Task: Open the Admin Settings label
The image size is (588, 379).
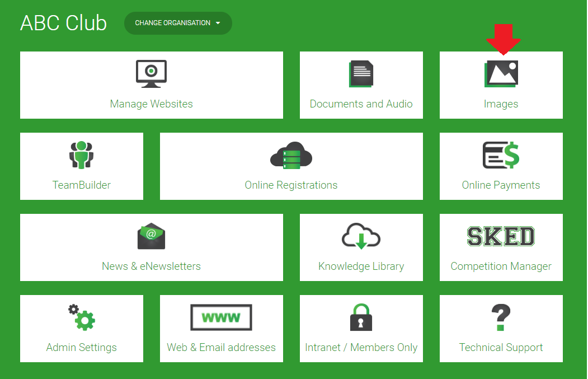Action: 81,348
